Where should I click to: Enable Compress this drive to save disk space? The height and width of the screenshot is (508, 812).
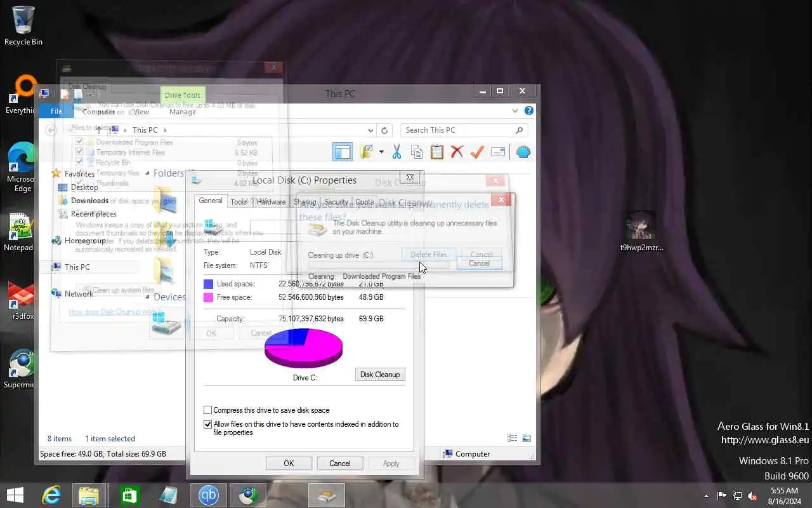(x=207, y=410)
